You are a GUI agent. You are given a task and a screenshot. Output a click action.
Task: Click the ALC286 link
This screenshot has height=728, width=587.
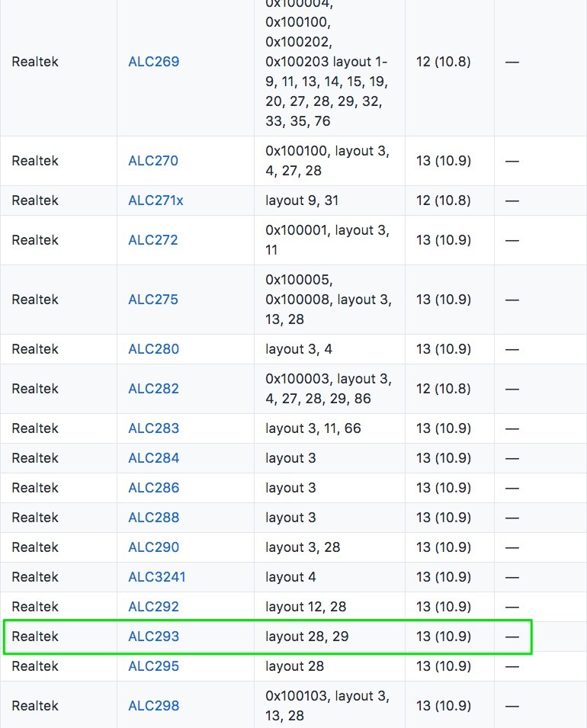[153, 488]
